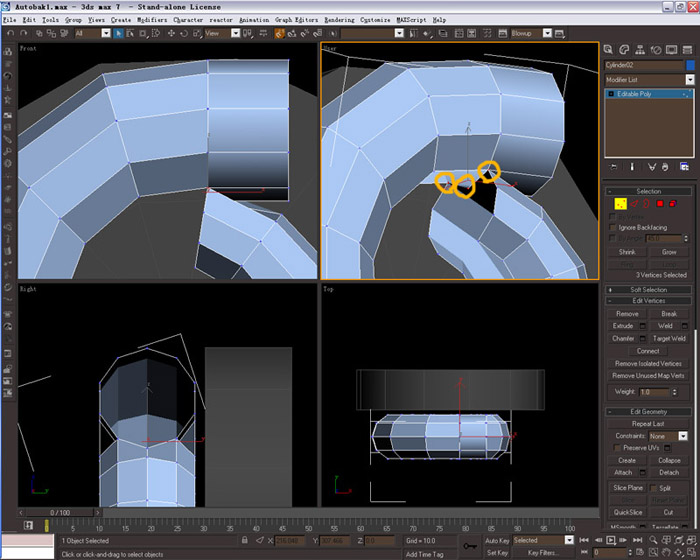Viewport: 700px width, 560px height.
Task: Select Element sub-object level icon
Action: 672,204
